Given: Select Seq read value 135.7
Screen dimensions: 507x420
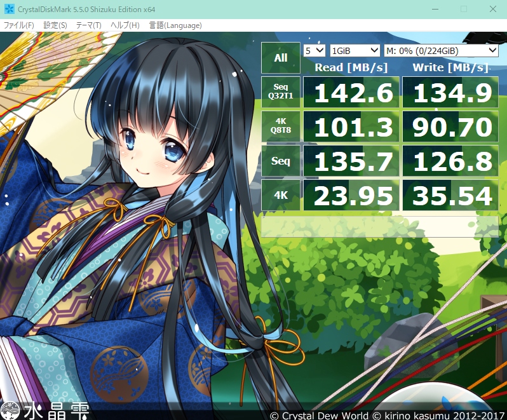Looking at the screenshot, I should tap(351, 161).
